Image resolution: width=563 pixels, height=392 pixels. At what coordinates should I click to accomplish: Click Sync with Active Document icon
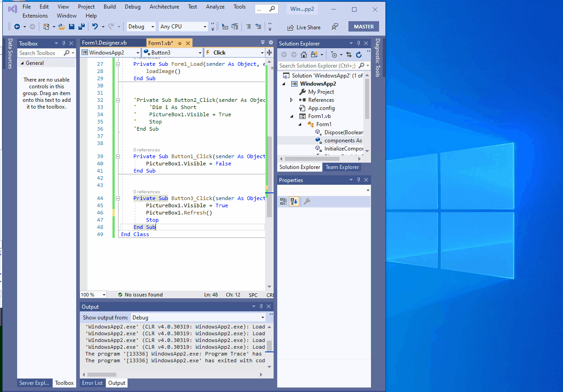click(x=349, y=55)
